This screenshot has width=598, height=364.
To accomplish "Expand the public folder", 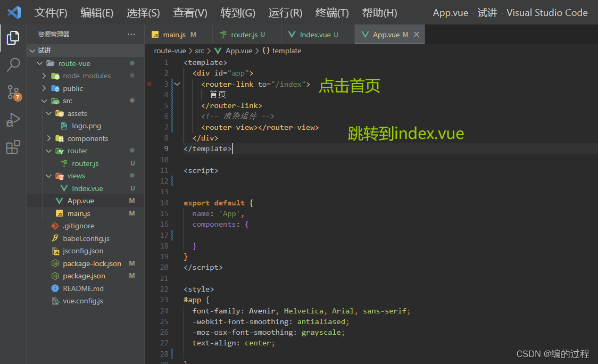I will [44, 88].
